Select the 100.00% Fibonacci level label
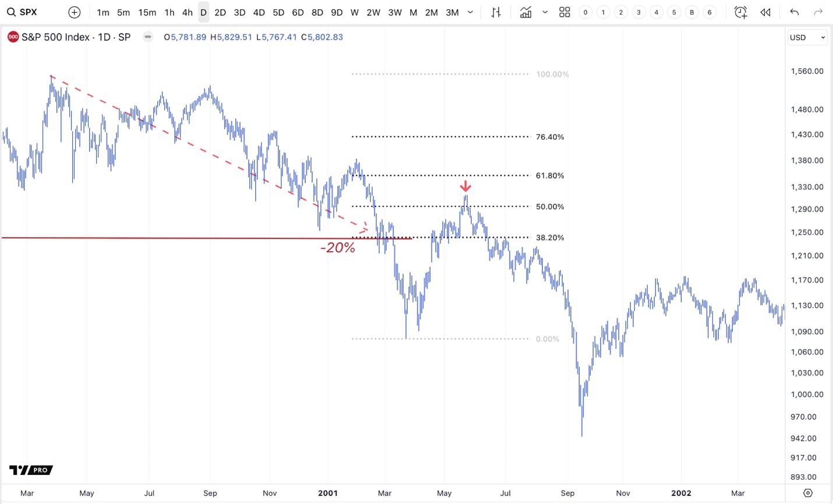This screenshot has width=833, height=504. [552, 74]
